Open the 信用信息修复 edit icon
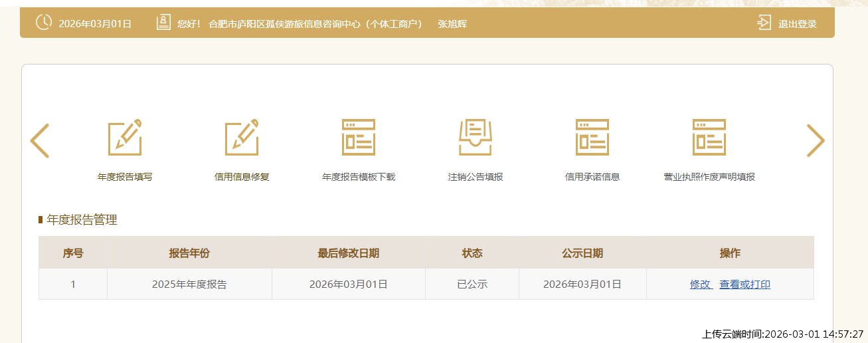Viewport: 868px width, 343px height. 242,138
